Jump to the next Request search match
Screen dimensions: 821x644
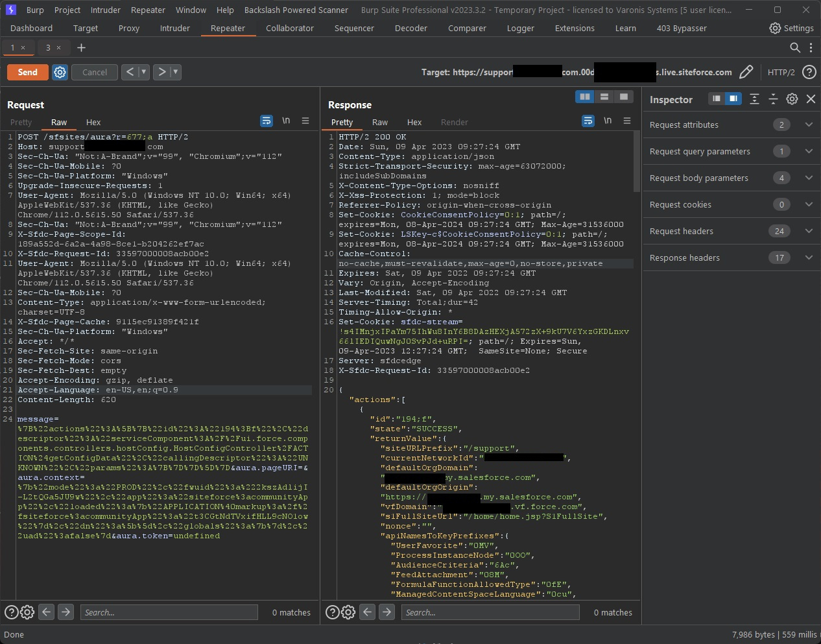65,612
